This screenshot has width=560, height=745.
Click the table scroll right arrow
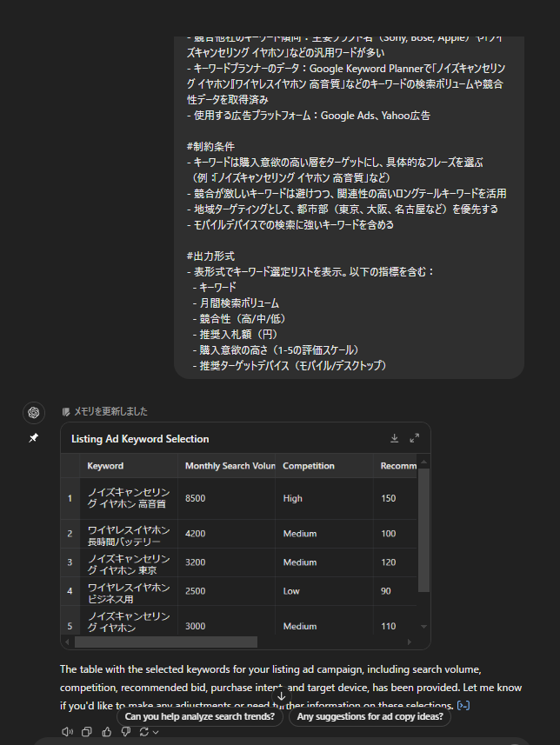[x=410, y=642]
